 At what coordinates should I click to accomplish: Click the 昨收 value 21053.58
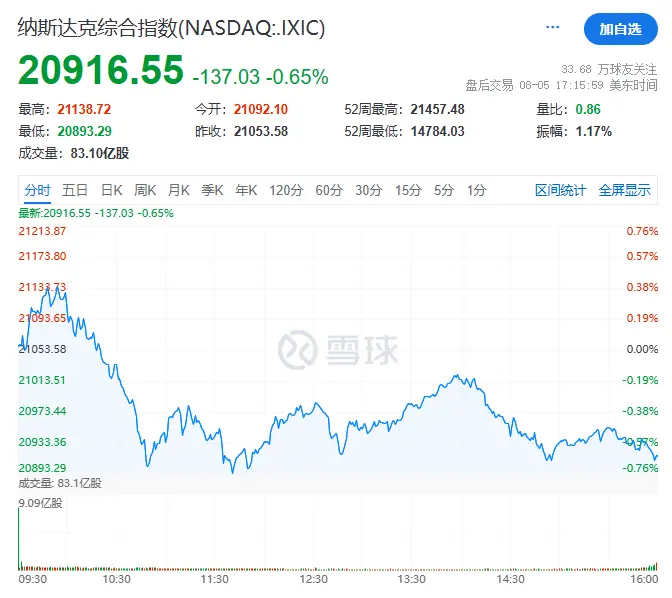[261, 131]
